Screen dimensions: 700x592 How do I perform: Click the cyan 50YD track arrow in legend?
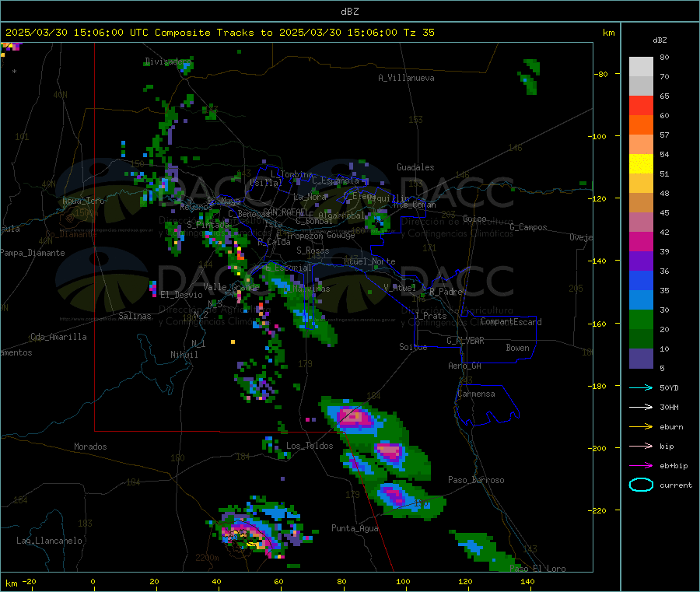coord(641,387)
